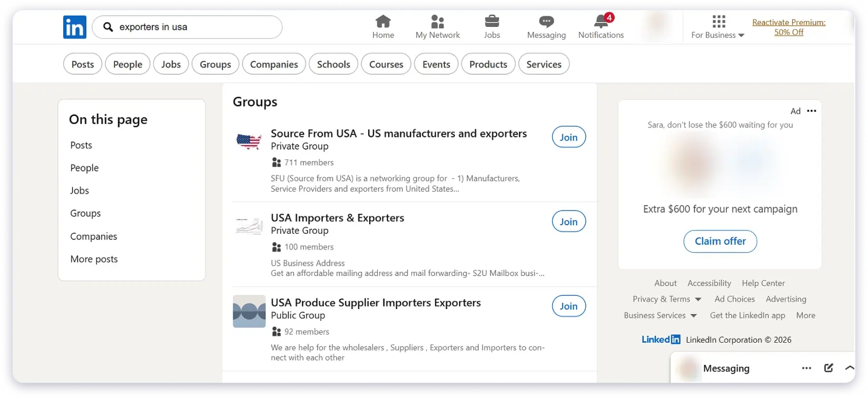Click the Messaging panel title
The width and height of the screenshot is (868, 398).
click(x=726, y=369)
